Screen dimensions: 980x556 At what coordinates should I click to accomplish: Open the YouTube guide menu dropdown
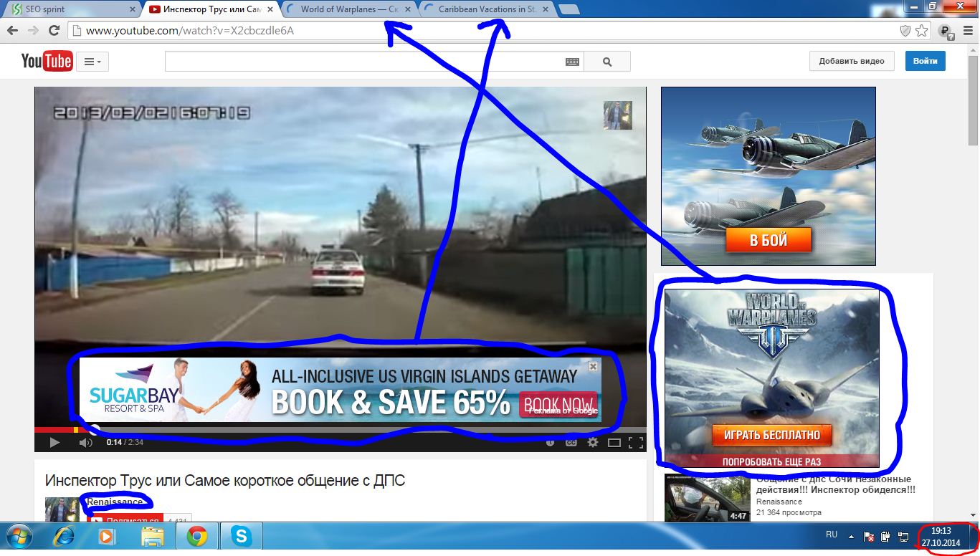pyautogui.click(x=92, y=62)
